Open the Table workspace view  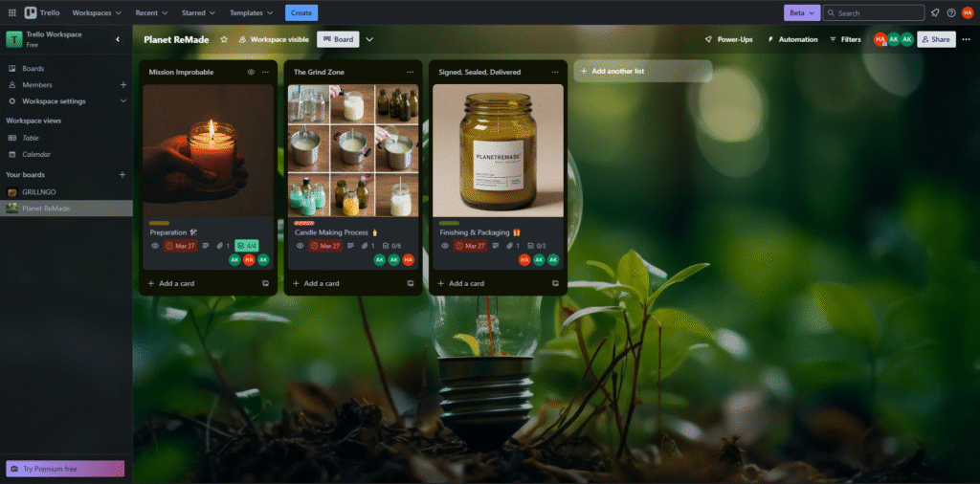31,138
